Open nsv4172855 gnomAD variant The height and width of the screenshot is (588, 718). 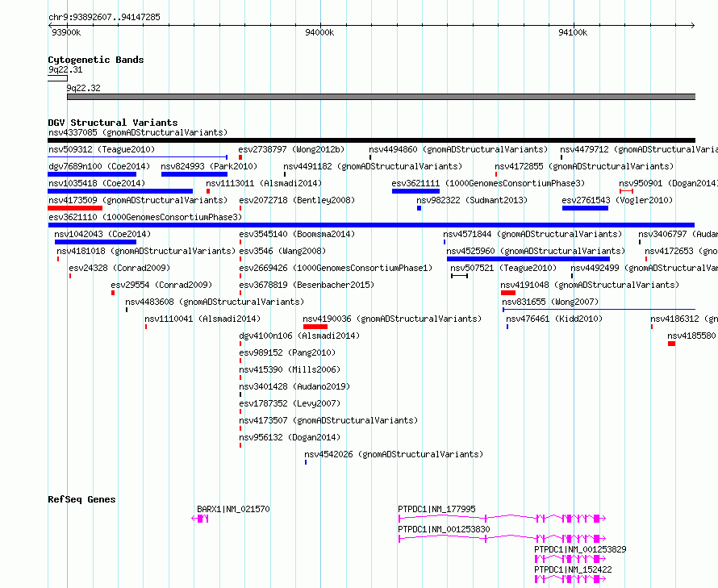coord(584,167)
